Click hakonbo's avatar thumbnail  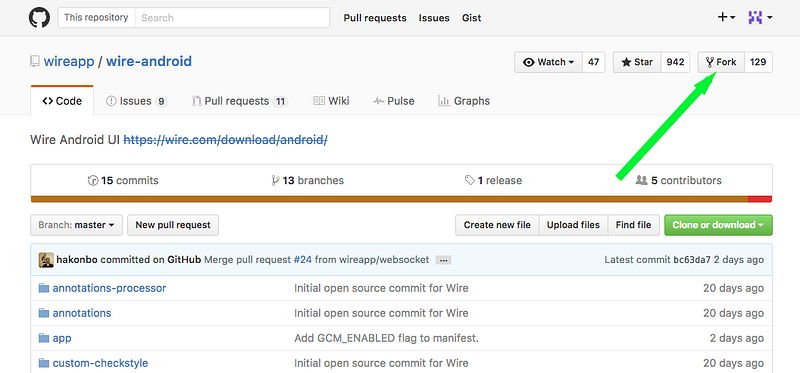click(46, 260)
